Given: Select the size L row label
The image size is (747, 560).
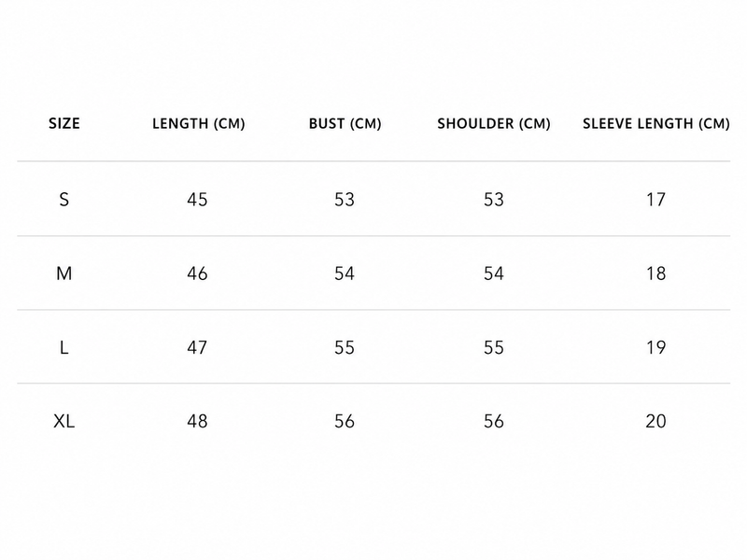Looking at the screenshot, I should [63, 348].
